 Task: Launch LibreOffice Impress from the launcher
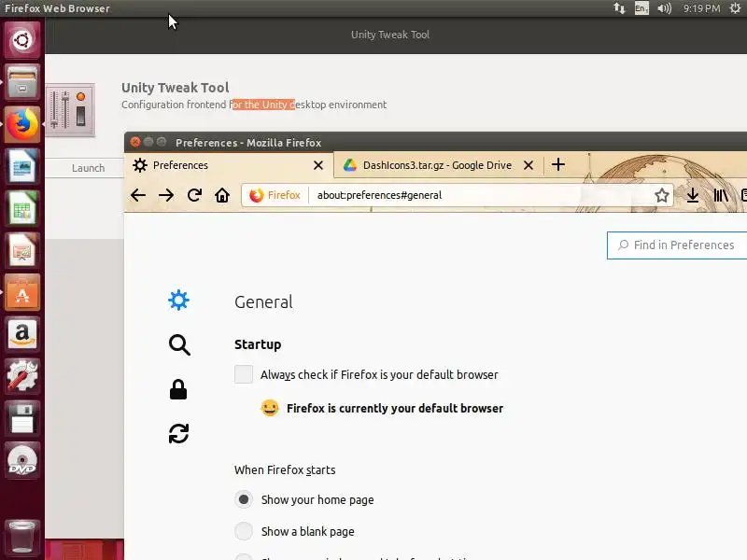coord(21,250)
